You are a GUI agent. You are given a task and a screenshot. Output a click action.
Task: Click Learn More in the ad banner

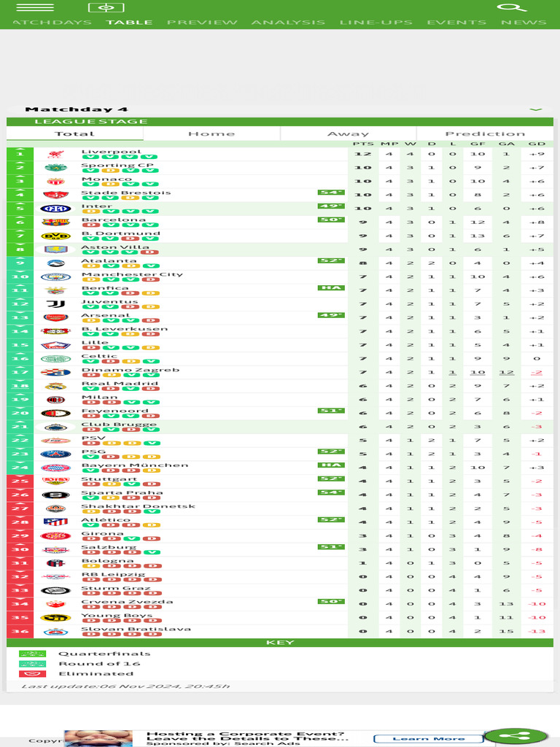coord(429,738)
